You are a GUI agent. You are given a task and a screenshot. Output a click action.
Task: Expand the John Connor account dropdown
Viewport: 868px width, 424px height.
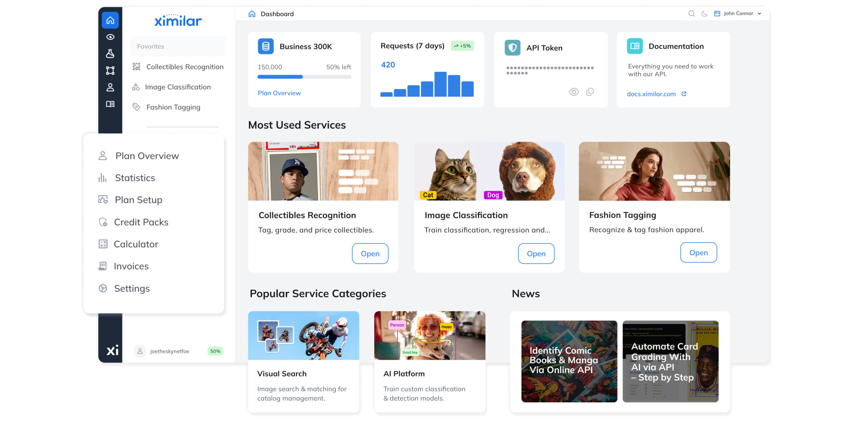tap(738, 14)
